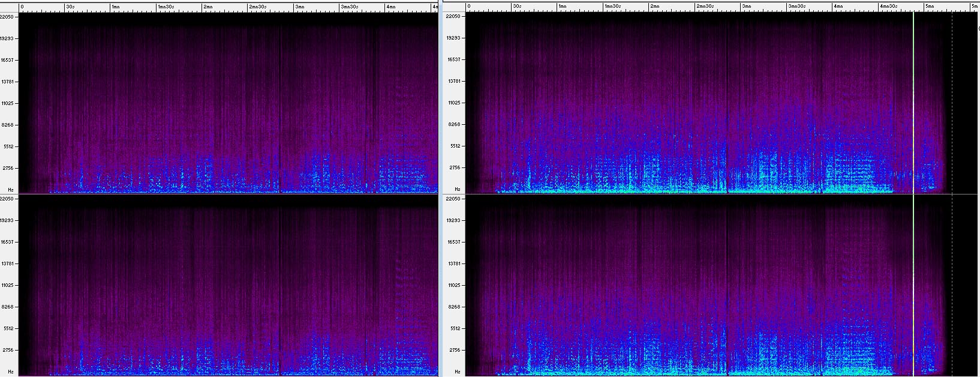This screenshot has width=980, height=377.
Task: Select the green playhead line in right upper spectrogram
Action: [913, 102]
